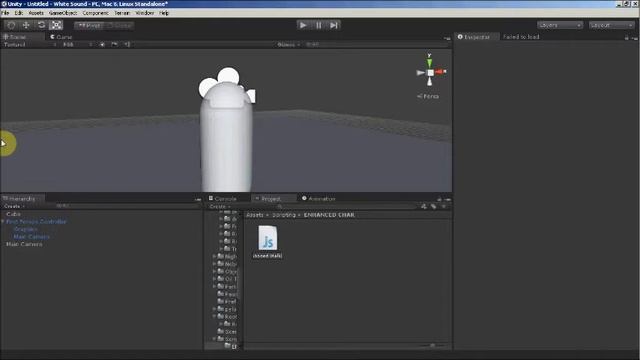
Task: Open the RGB render mode dropdown
Action: pos(78,44)
